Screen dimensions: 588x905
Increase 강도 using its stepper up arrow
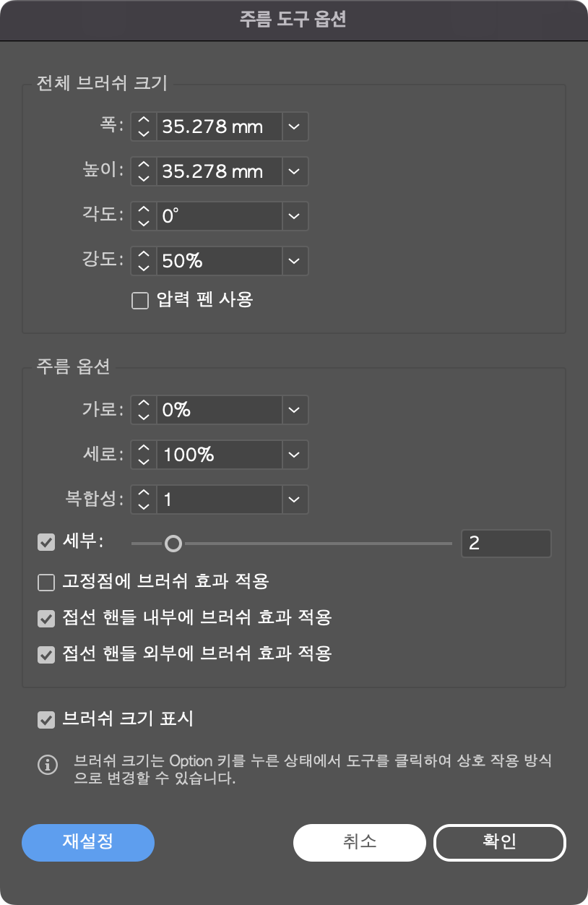142,255
